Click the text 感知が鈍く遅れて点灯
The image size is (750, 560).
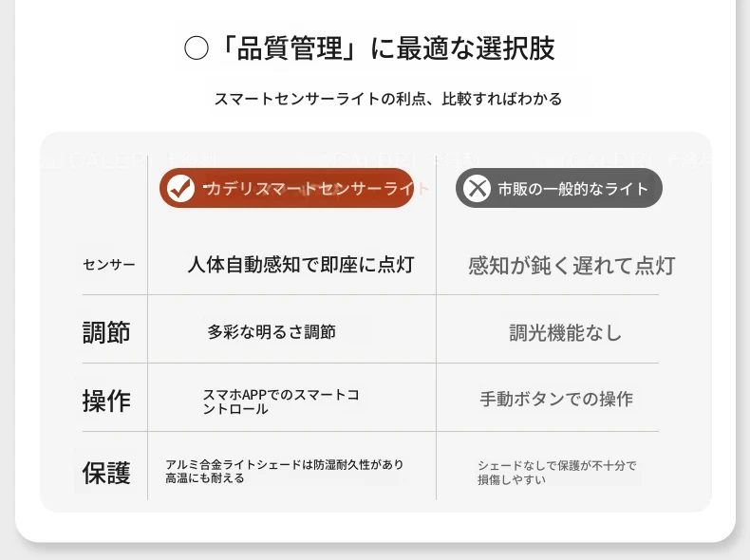tap(572, 266)
